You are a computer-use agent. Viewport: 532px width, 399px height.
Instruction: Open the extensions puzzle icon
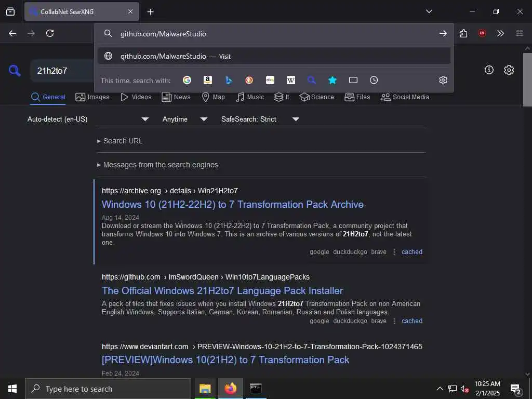[463, 33]
